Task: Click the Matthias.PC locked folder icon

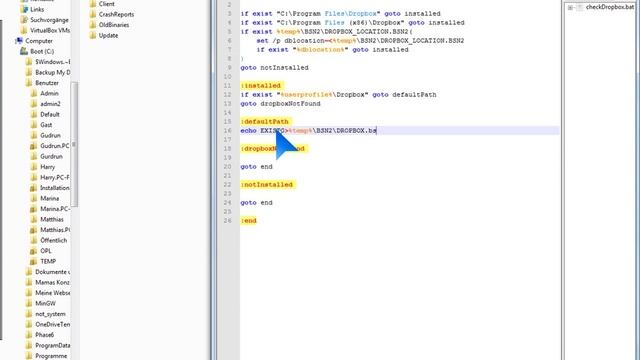Action: tap(33, 230)
